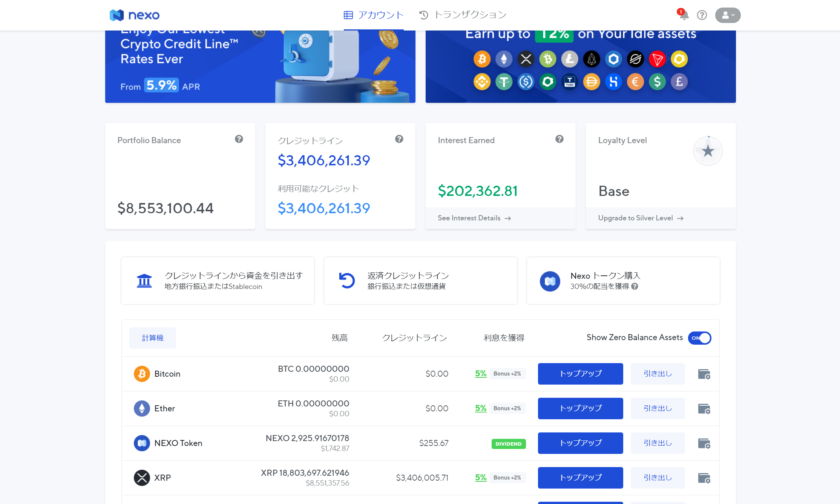Click 引き出し for Bitcoin
Screen dimensions: 840x504
658,374
